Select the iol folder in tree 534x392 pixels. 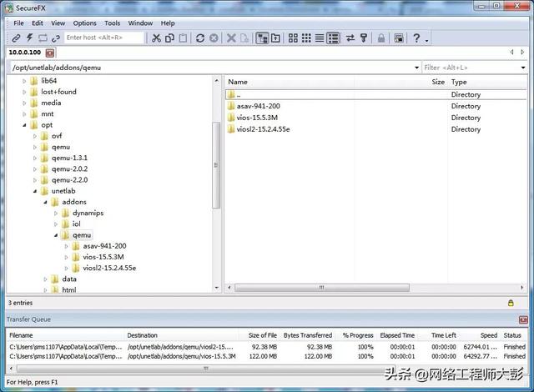point(76,224)
